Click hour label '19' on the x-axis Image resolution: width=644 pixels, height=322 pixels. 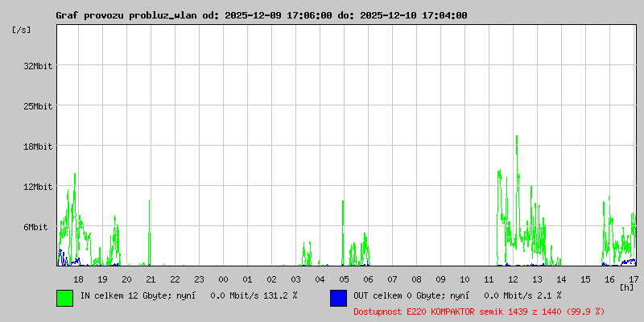tap(103, 279)
